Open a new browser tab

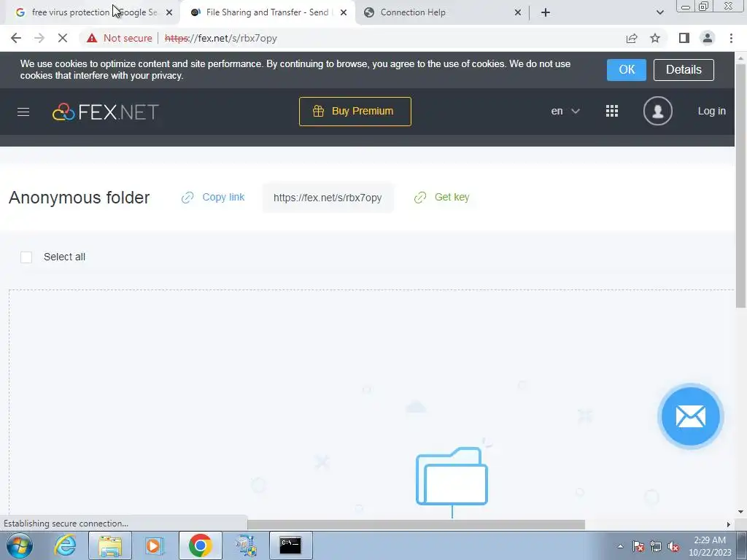pos(546,12)
